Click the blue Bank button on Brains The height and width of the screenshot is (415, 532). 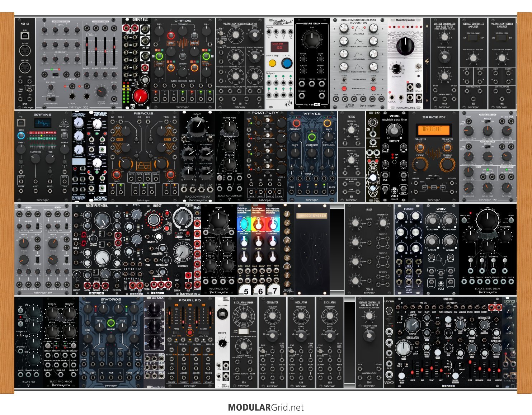(21, 136)
